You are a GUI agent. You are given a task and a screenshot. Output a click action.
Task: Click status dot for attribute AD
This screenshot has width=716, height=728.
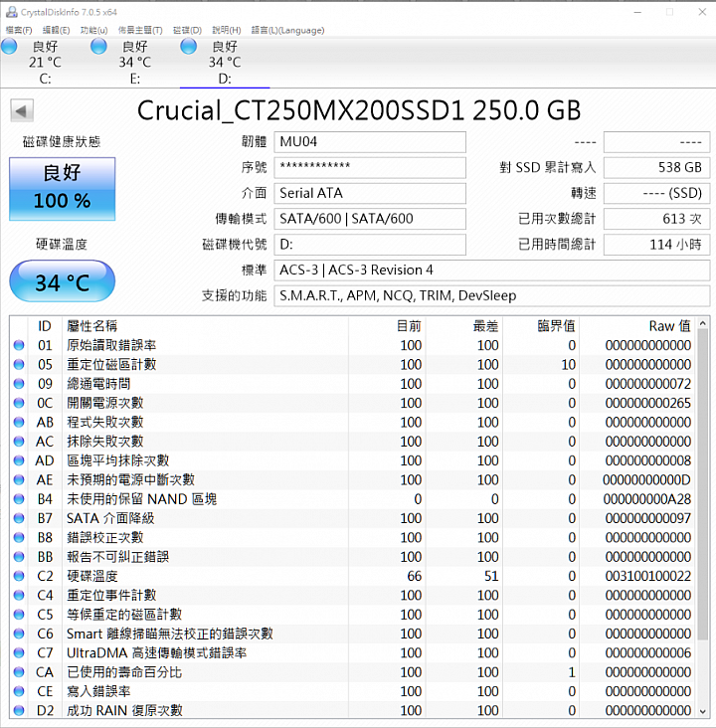(19, 460)
